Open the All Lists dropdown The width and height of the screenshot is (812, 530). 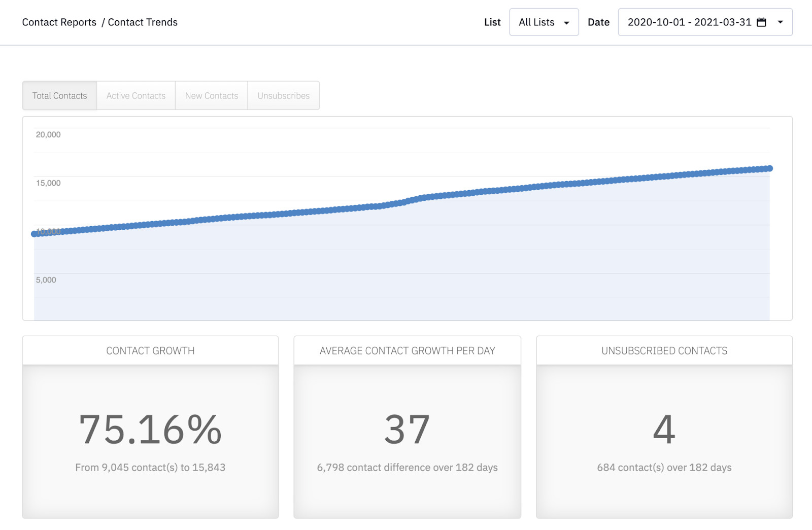pyautogui.click(x=544, y=22)
